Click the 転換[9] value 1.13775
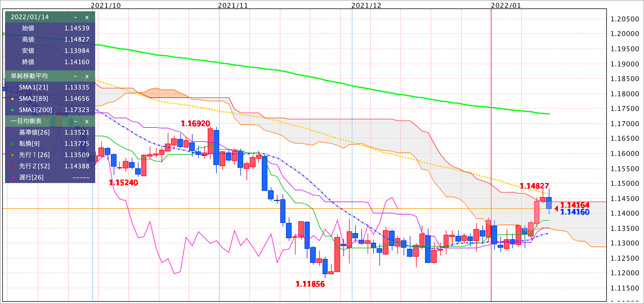Image resolution: width=644 pixels, height=304 pixels. 77,144
